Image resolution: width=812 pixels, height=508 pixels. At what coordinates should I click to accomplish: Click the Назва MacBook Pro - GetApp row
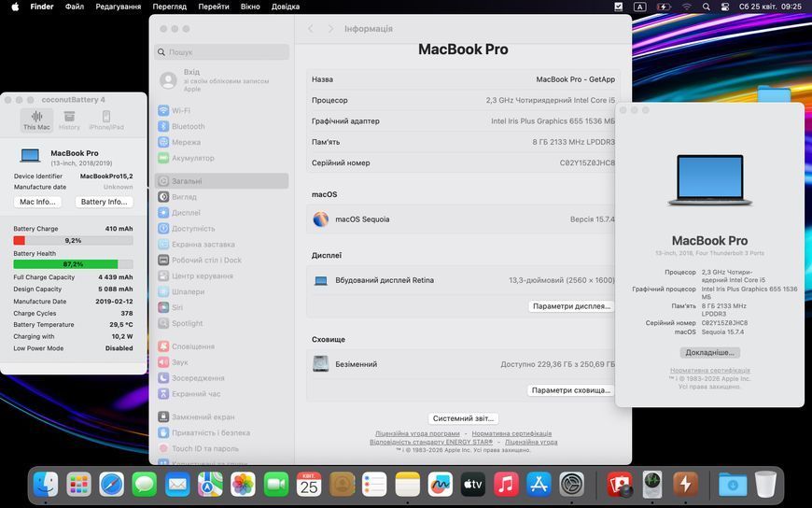click(463, 79)
